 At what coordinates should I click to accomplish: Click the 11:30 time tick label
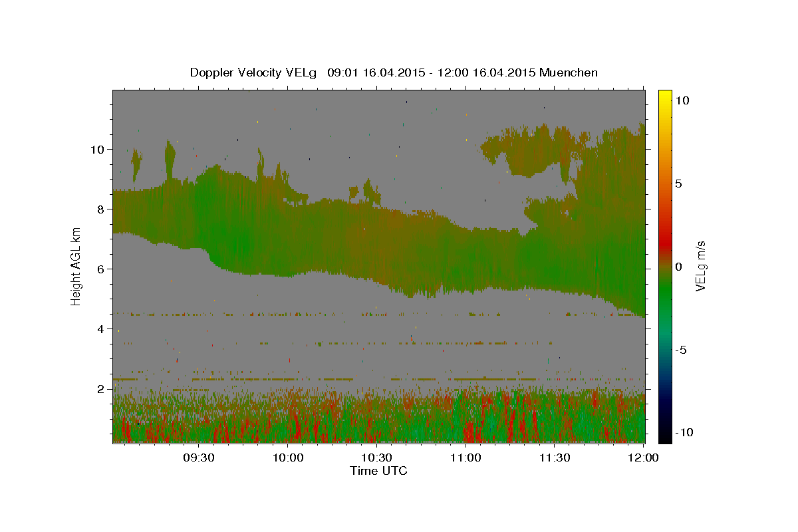pyautogui.click(x=554, y=458)
